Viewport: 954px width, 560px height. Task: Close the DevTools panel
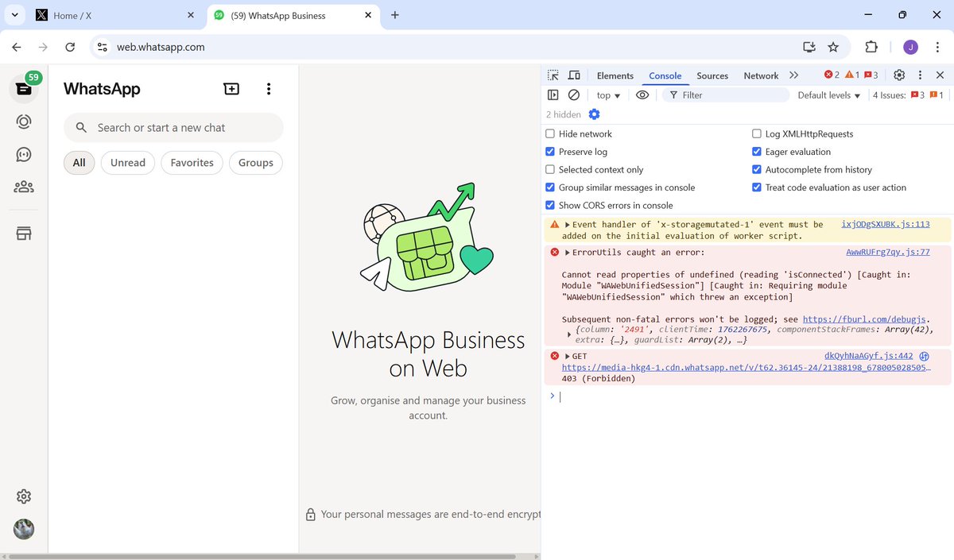pos(940,75)
